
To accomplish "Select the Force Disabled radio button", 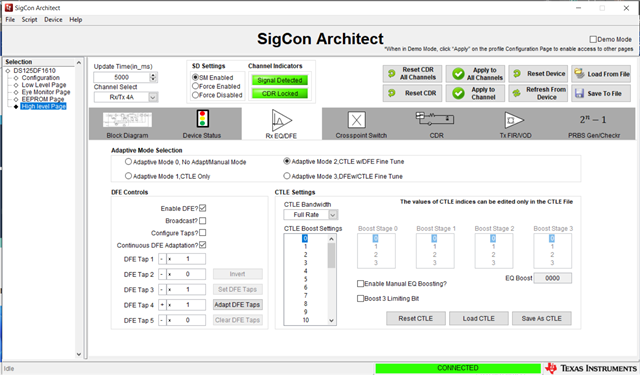I will pos(196,95).
